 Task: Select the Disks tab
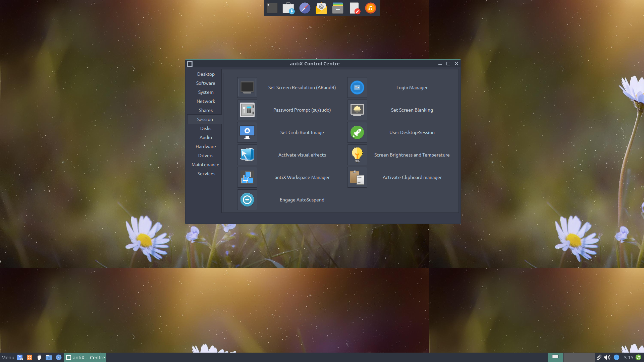tap(206, 128)
